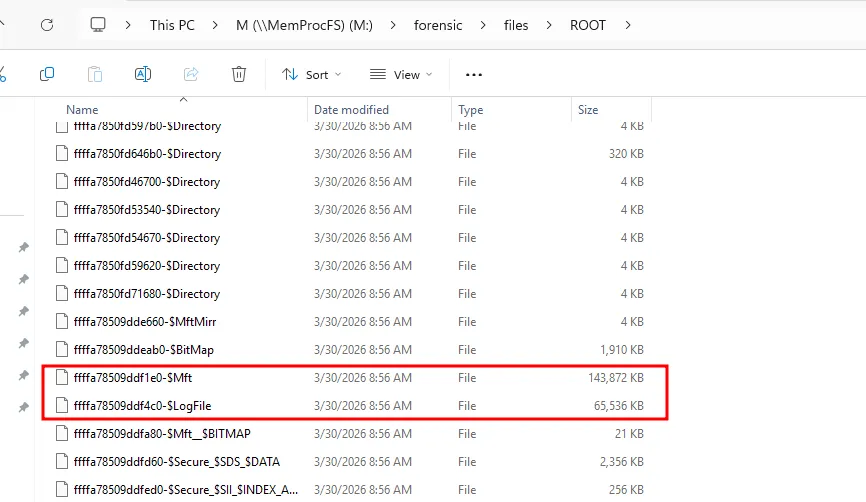Sort by the Name column header
Screen dimensions: 866x502
(x=82, y=110)
